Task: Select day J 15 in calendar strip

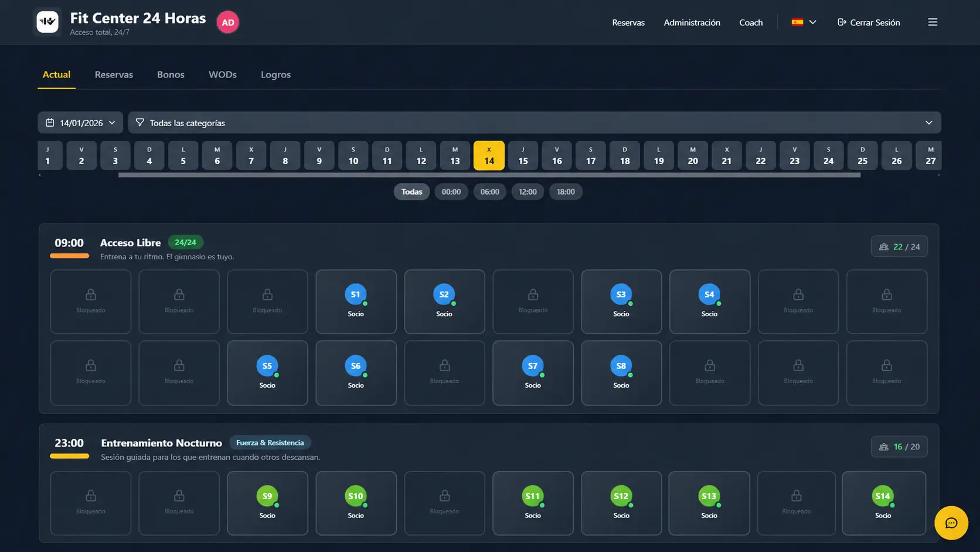Action: (x=523, y=155)
